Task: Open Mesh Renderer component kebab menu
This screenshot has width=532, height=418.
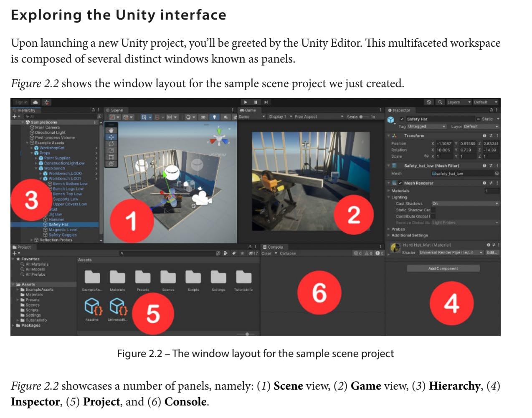Action: [497, 183]
